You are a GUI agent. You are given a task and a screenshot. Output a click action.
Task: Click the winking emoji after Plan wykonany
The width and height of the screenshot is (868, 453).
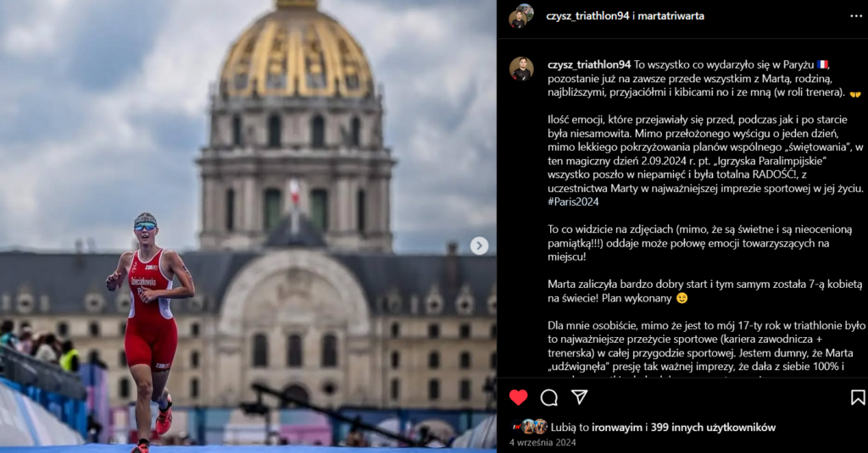click(682, 298)
